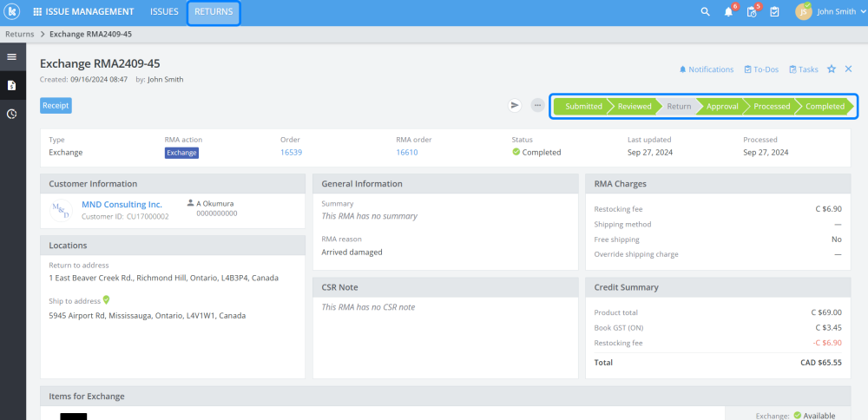Image resolution: width=868 pixels, height=420 pixels.
Task: Open the search magnifier icon
Action: pyautogui.click(x=705, y=11)
